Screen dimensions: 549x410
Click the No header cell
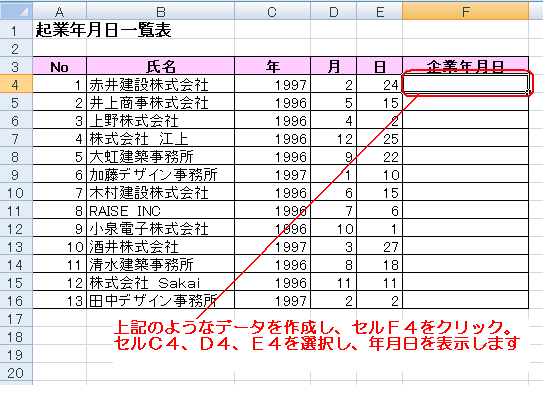60,66
